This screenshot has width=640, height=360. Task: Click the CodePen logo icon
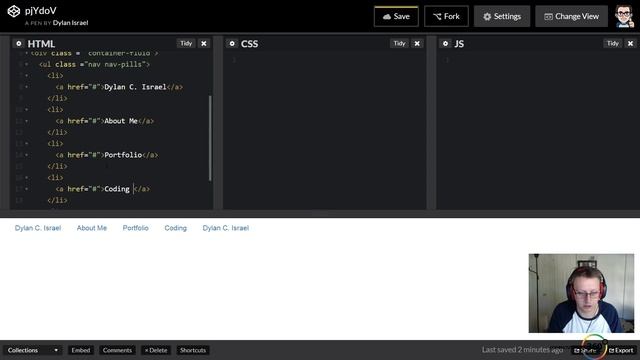coord(13,11)
